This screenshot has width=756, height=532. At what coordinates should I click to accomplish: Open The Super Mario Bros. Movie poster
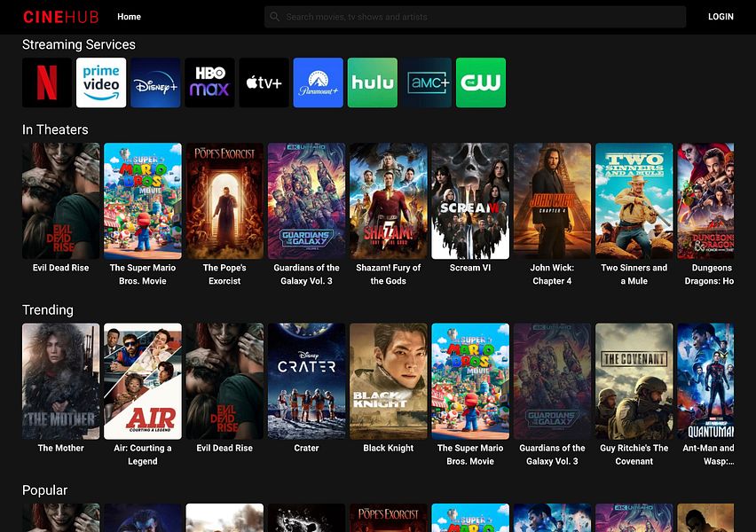(x=143, y=200)
